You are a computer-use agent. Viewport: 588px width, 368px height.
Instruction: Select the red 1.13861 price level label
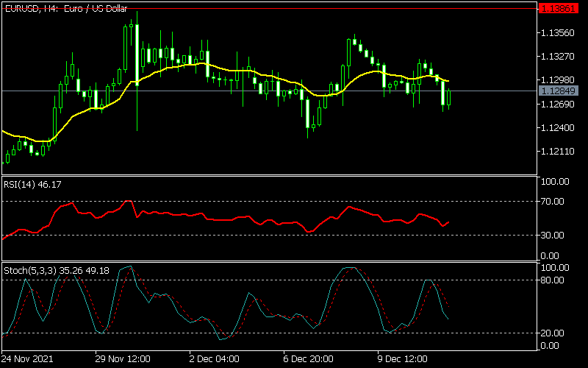coord(558,8)
